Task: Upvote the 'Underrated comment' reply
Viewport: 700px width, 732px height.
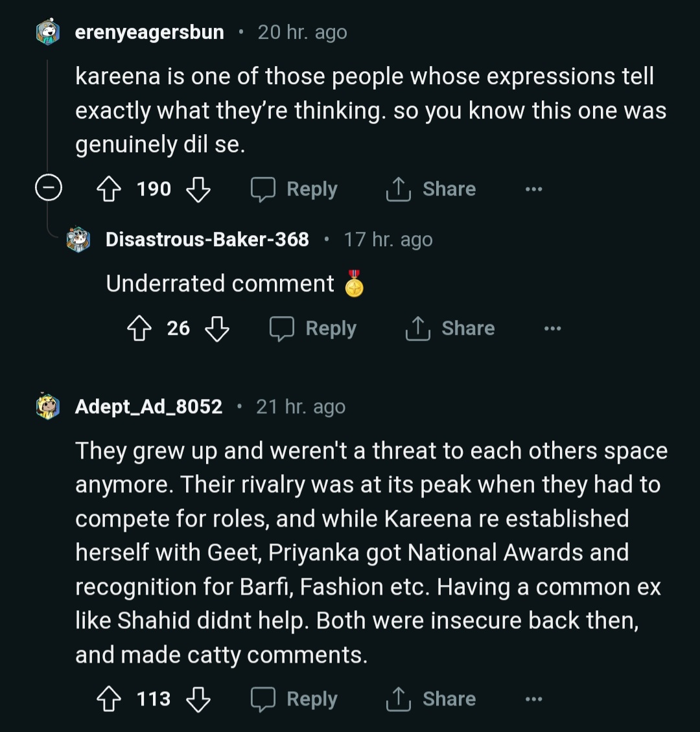Action: point(139,328)
